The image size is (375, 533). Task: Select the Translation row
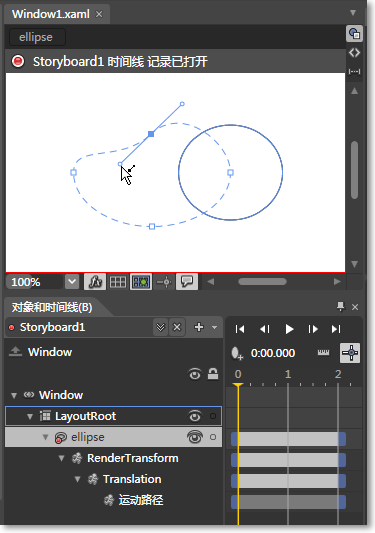pos(132,479)
